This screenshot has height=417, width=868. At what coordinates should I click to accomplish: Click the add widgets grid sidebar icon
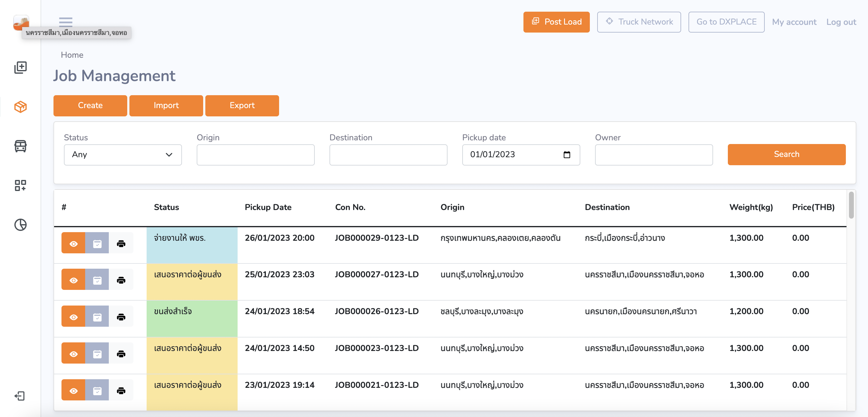(x=21, y=185)
